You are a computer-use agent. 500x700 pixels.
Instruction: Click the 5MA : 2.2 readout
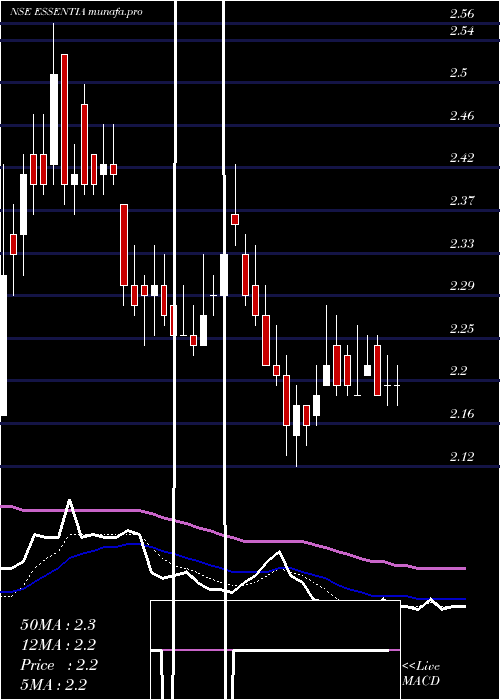pyautogui.click(x=54, y=685)
